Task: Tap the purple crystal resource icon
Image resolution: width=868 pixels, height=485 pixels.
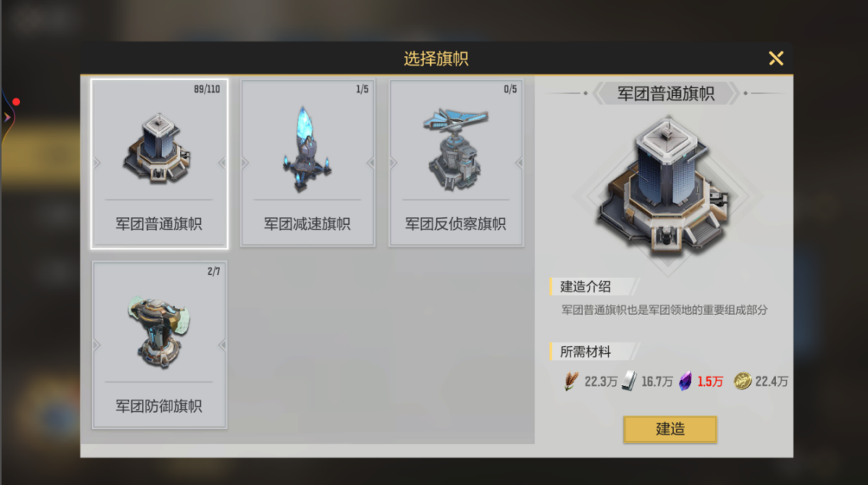Action: (686, 381)
